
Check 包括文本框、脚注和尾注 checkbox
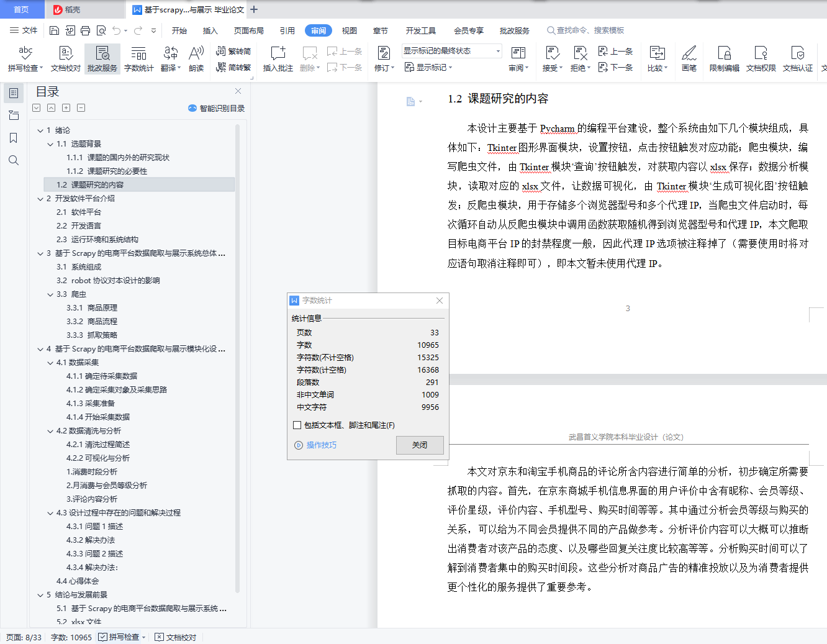(x=297, y=425)
